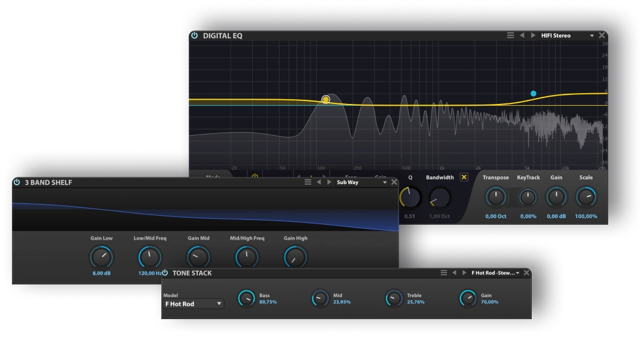Toggle the Digital EQ power button
This screenshot has height=337, width=644.
(x=195, y=36)
